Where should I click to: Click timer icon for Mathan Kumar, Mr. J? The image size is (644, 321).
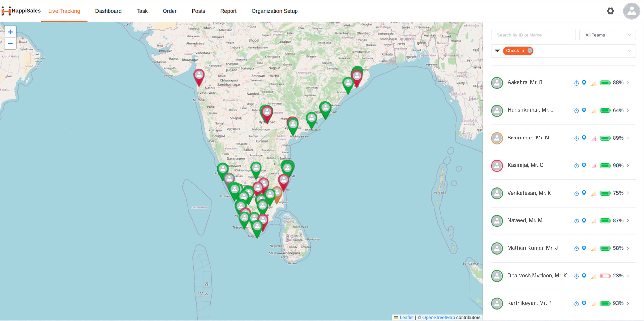pyautogui.click(x=577, y=248)
